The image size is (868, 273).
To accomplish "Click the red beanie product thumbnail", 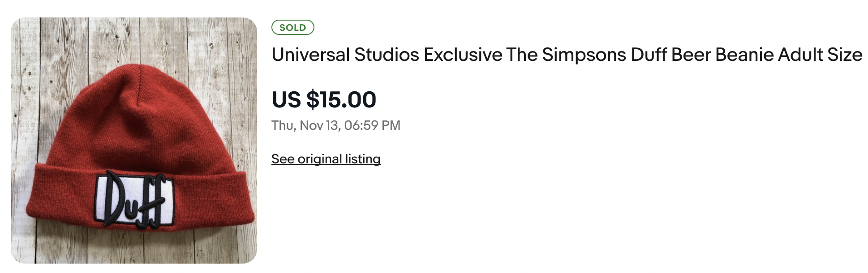I will coord(133,141).
